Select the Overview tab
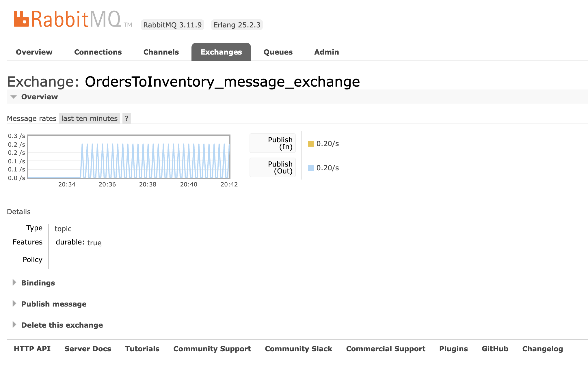This screenshot has width=588, height=381. [34, 52]
